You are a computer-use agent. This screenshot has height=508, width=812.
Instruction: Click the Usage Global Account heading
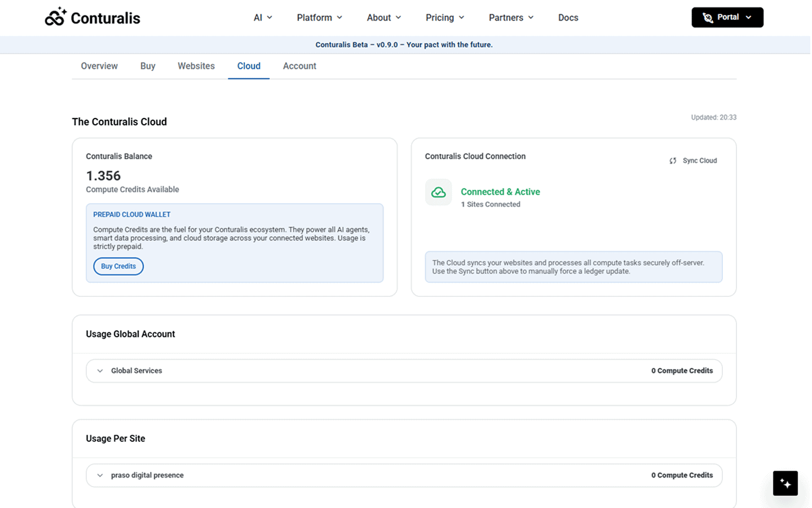point(130,334)
